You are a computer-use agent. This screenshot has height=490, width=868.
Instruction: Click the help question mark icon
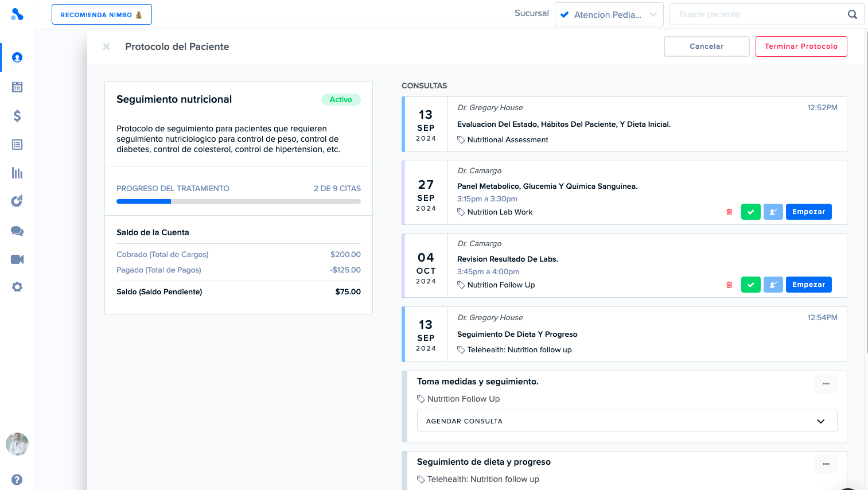click(17, 480)
